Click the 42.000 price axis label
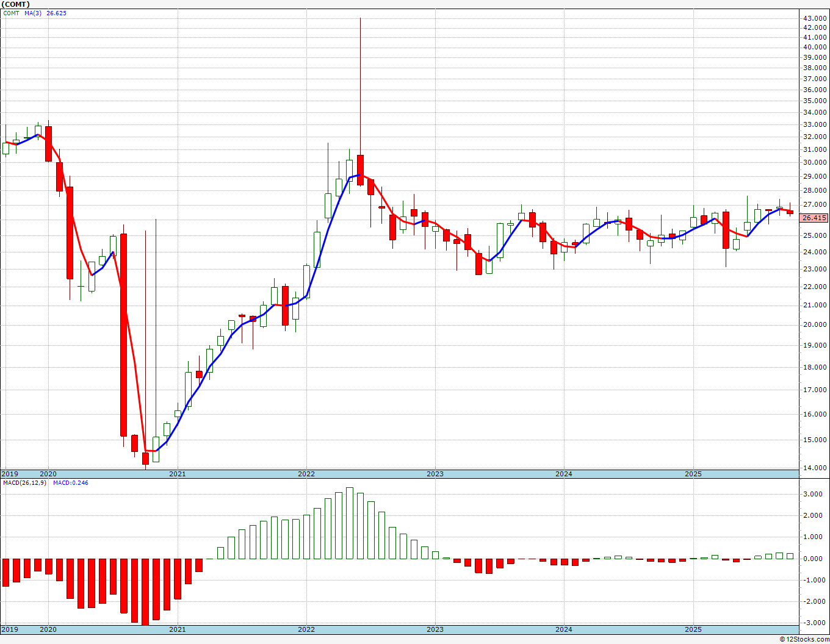 (815, 28)
